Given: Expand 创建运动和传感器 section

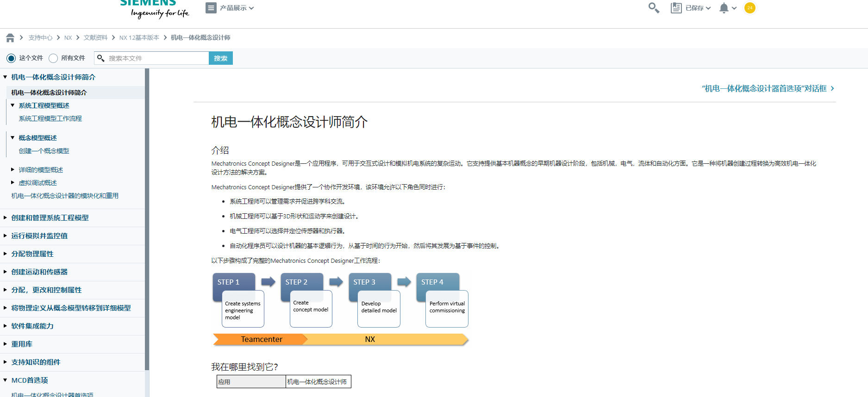Looking at the screenshot, I should click(5, 272).
